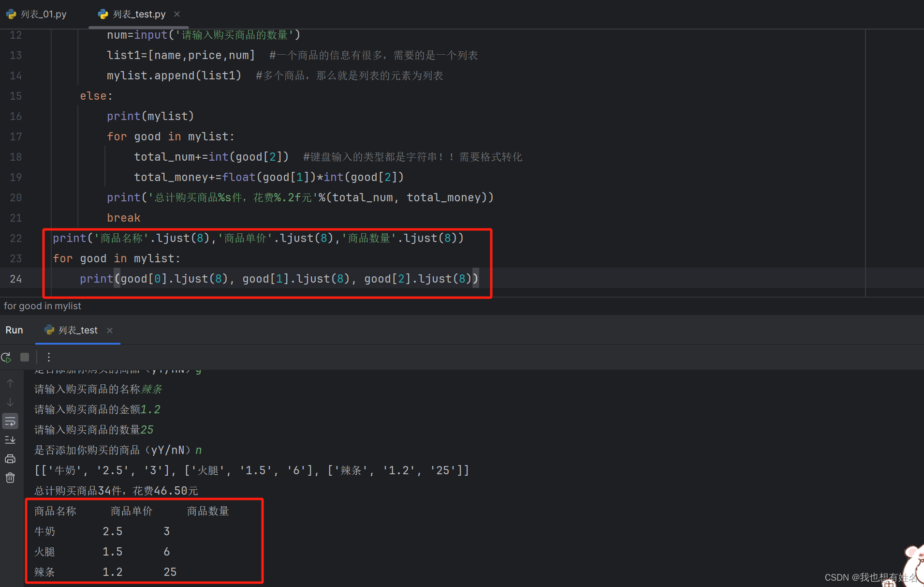The image size is (924, 587).
Task: Switch to the 列表_01.py editor tab
Action: point(43,14)
